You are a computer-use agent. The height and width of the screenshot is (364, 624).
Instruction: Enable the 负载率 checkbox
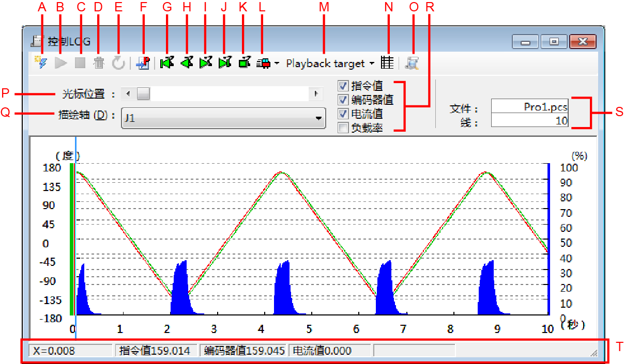343,128
